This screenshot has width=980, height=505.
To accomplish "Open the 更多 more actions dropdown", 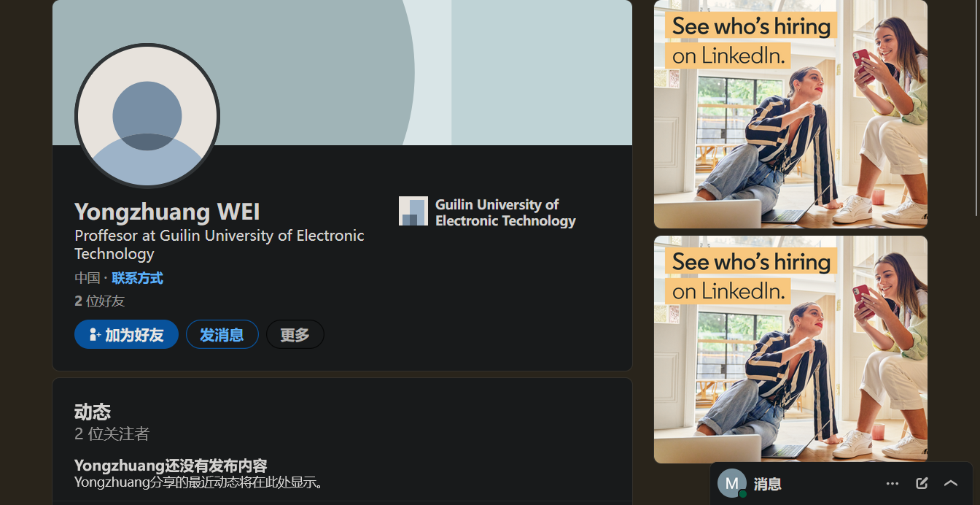I will click(295, 335).
